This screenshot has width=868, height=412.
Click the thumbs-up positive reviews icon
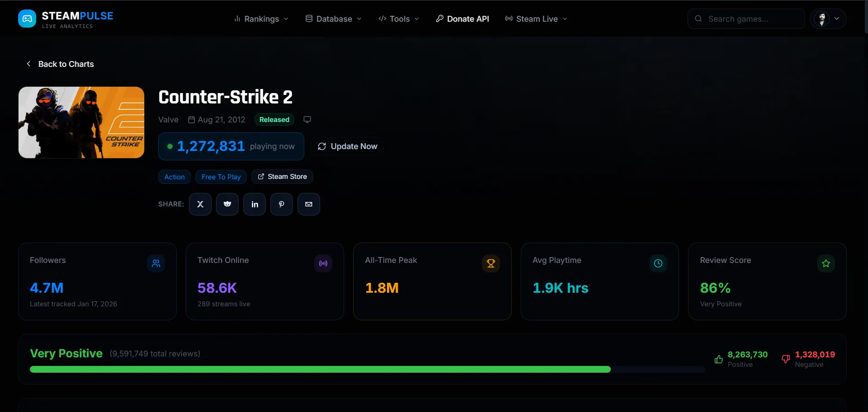click(719, 359)
